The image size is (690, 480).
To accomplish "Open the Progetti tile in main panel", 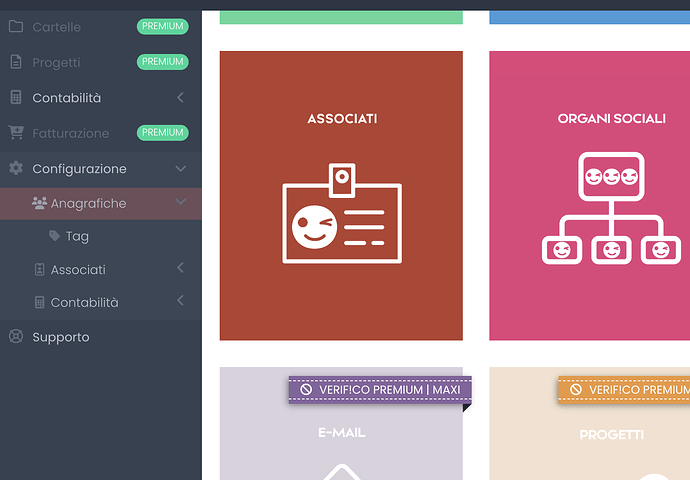I will pyautogui.click(x=611, y=435).
